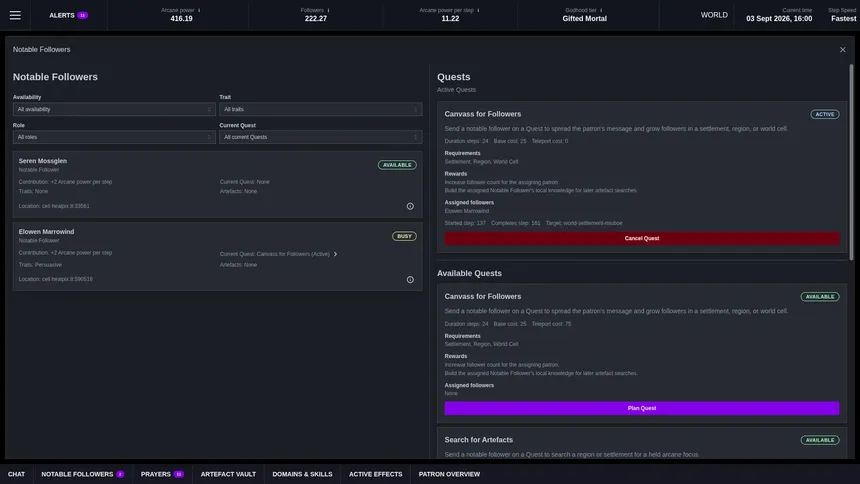The image size is (860, 484).
Task: Open the Domains & Skills tab
Action: click(302, 474)
